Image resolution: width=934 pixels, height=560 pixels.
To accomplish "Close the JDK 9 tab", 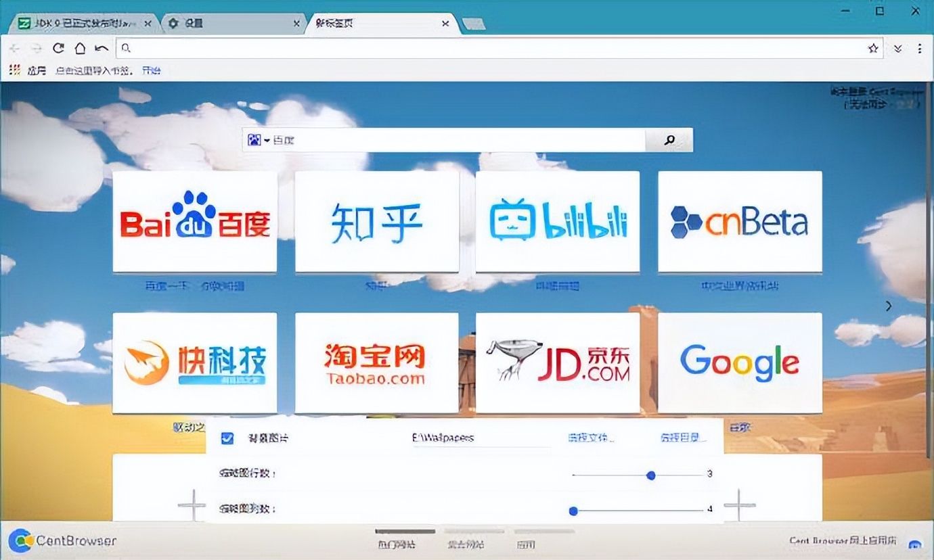I will pos(148,24).
